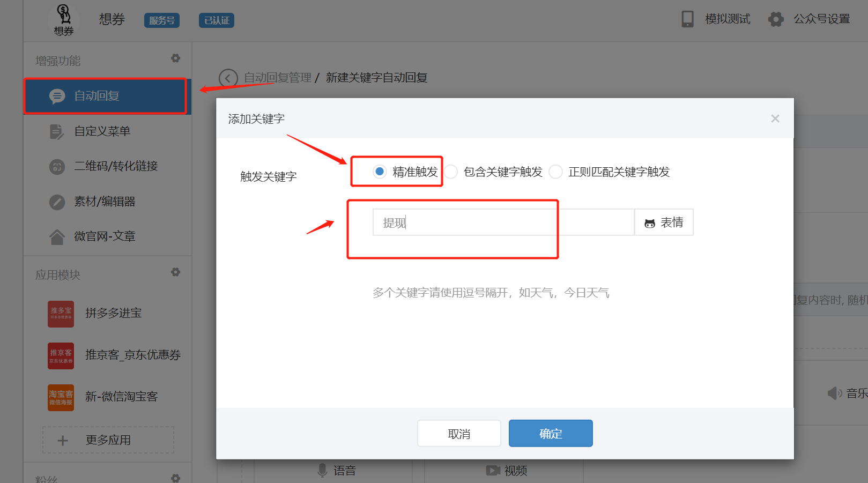Click the 应用模块 section header

[x=58, y=275]
